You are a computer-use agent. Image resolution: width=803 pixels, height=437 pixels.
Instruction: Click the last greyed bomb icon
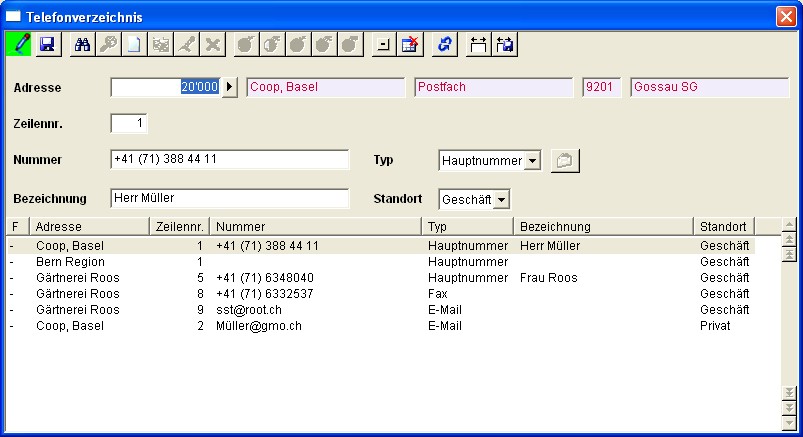[351, 44]
